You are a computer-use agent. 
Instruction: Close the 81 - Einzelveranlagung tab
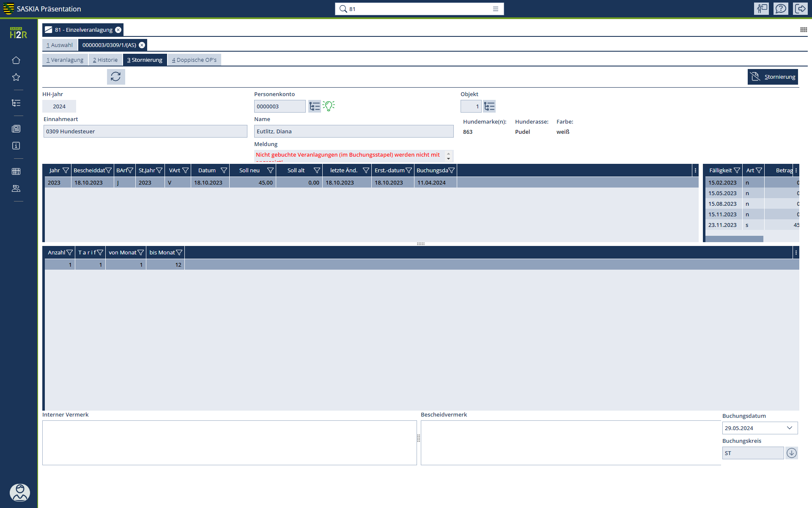pos(118,30)
